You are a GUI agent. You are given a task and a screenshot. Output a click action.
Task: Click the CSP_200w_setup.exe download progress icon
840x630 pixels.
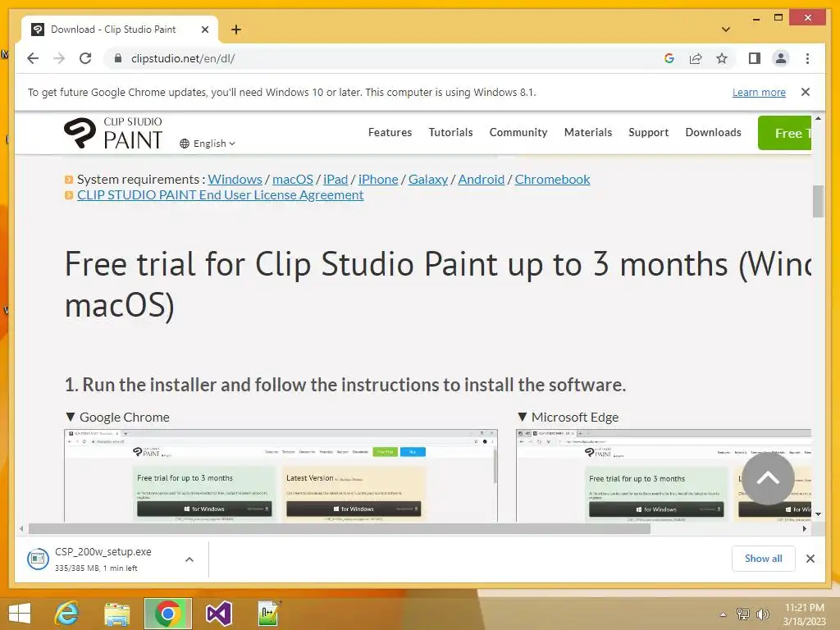(38, 559)
